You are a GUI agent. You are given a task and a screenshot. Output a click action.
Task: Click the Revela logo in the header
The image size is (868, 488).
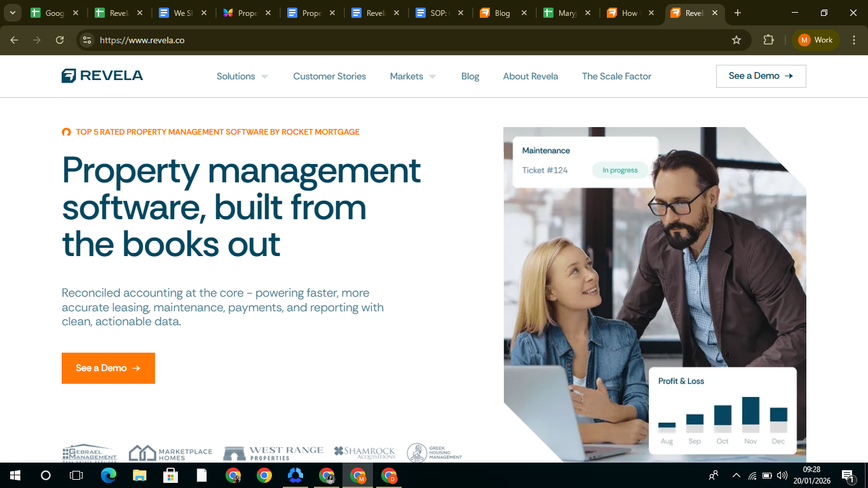coord(102,76)
